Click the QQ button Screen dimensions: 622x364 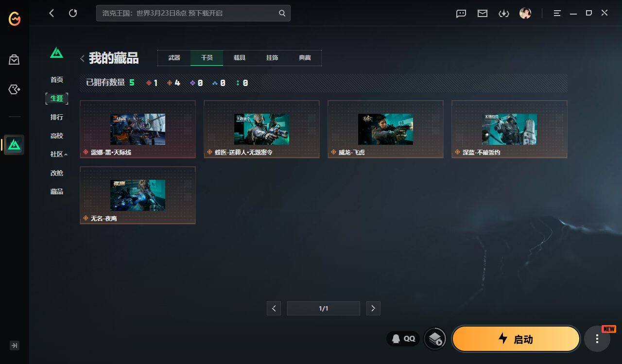[403, 339]
